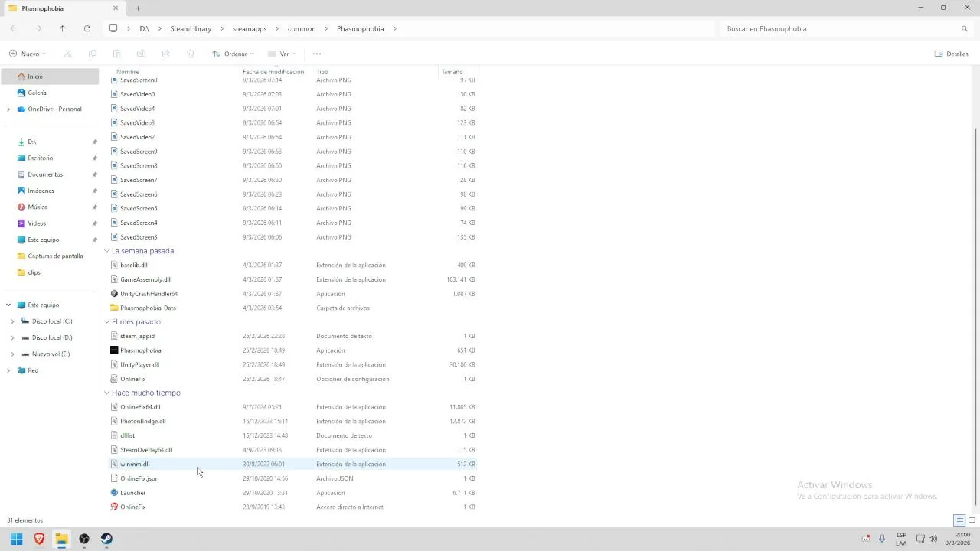This screenshot has height=551, width=980.
Task: Select the winmm.dll file row
Action: click(x=292, y=464)
